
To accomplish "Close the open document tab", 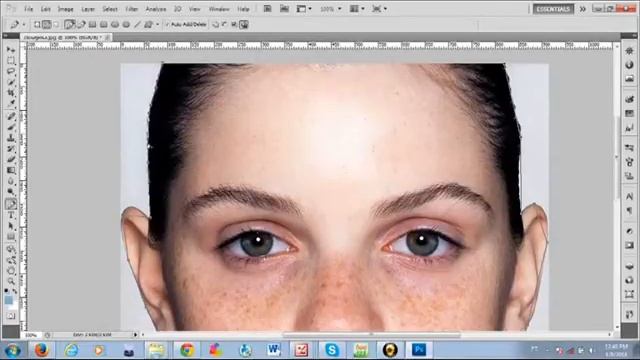I will pyautogui.click(x=107, y=37).
